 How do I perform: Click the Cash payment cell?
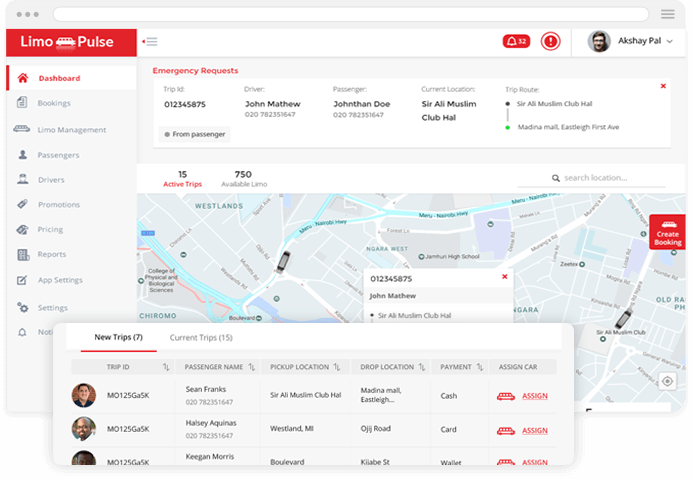tap(448, 396)
